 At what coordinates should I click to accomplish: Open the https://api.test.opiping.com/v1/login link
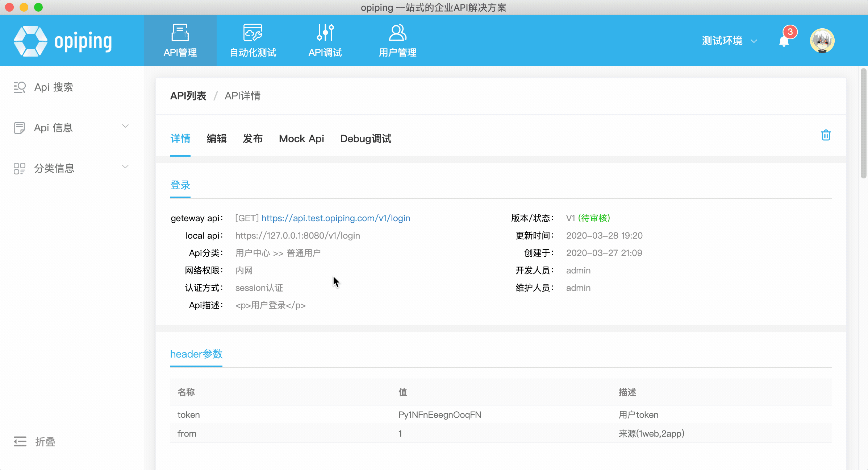(336, 218)
